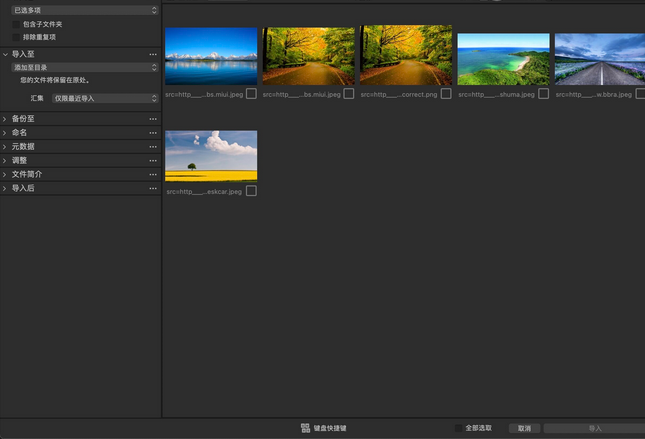Expand the 导入后 section chevron
The height and width of the screenshot is (439, 645).
(x=5, y=188)
